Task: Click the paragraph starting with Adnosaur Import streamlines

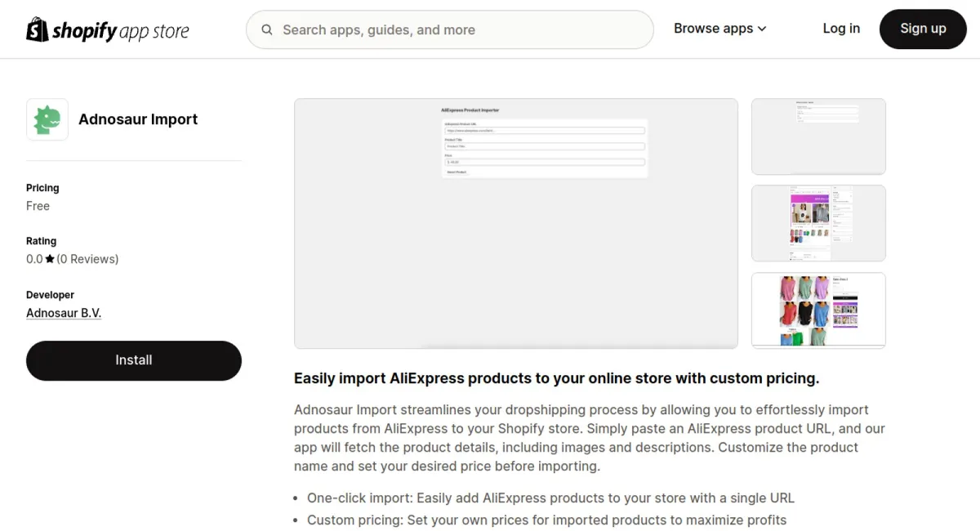Action: [590, 438]
